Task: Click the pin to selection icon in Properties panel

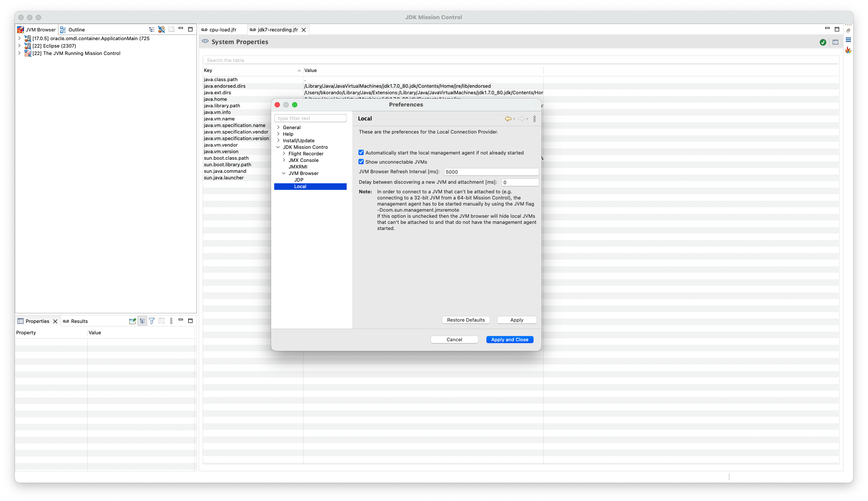Action: tap(133, 321)
